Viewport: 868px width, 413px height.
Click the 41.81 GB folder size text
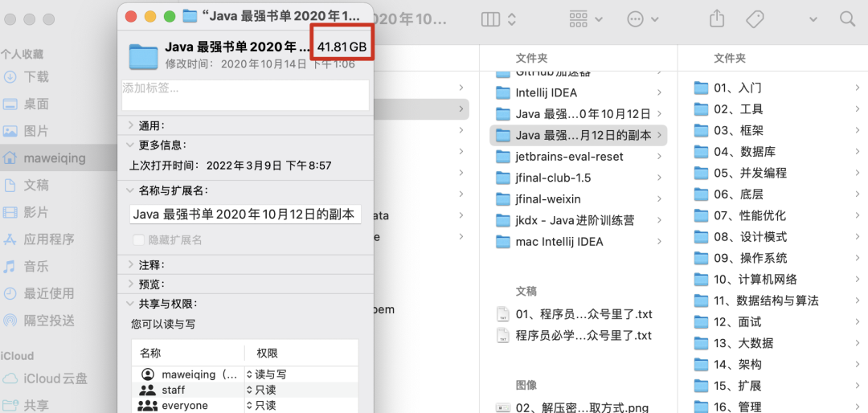pos(342,47)
